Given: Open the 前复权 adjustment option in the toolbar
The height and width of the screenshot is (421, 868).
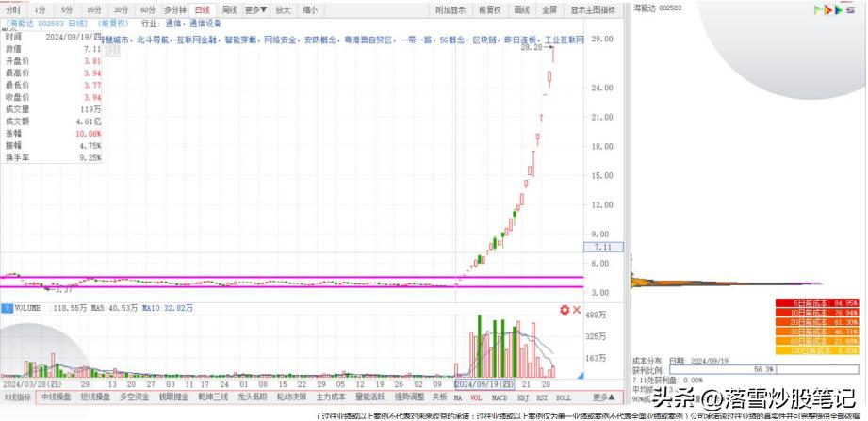Looking at the screenshot, I should point(490,10).
